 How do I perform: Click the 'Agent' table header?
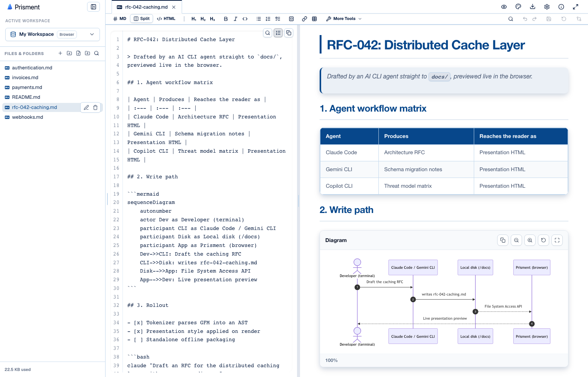pos(349,136)
